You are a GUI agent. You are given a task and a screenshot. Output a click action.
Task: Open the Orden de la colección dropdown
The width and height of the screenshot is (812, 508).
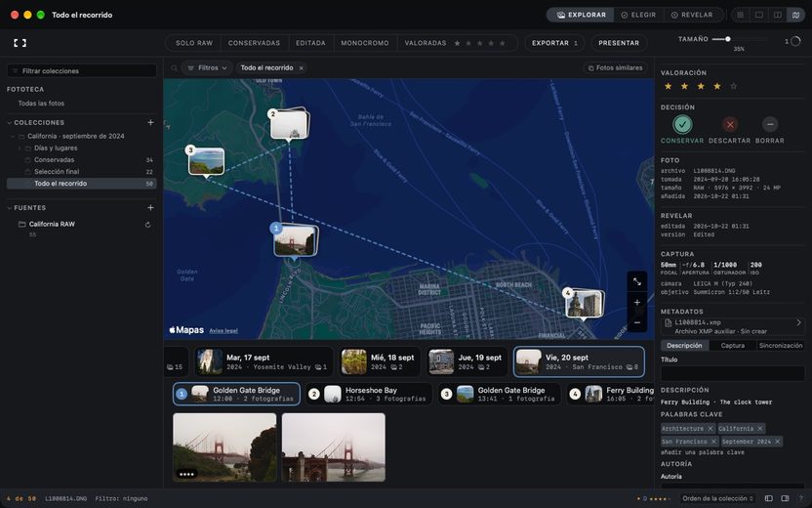tap(717, 498)
